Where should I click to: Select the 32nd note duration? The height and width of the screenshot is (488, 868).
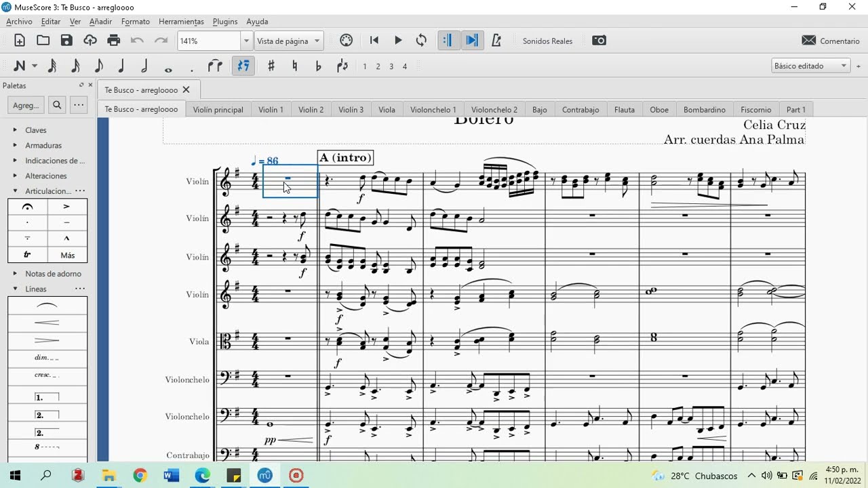pyautogui.click(x=52, y=66)
